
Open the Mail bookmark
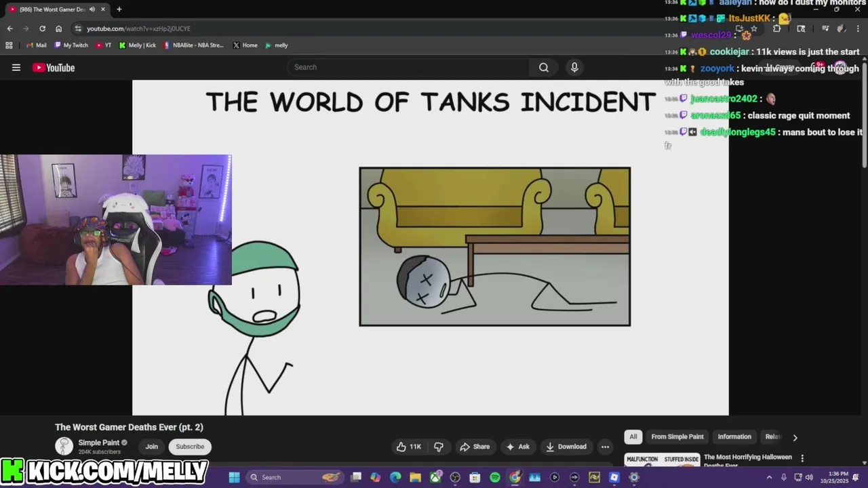point(37,45)
